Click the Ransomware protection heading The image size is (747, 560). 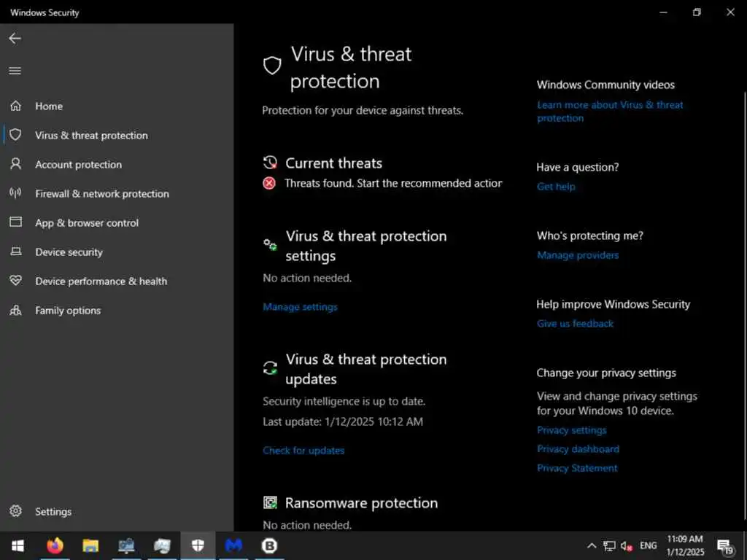(361, 503)
